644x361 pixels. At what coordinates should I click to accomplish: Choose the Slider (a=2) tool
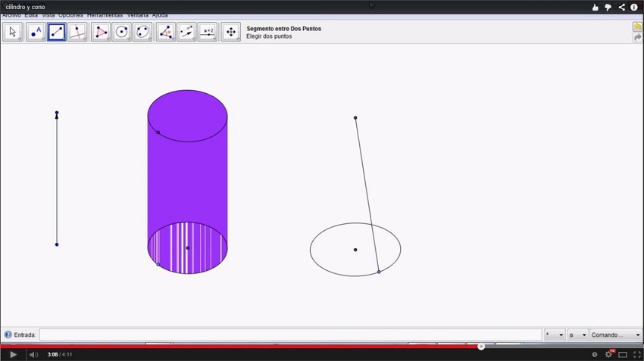[x=208, y=32]
